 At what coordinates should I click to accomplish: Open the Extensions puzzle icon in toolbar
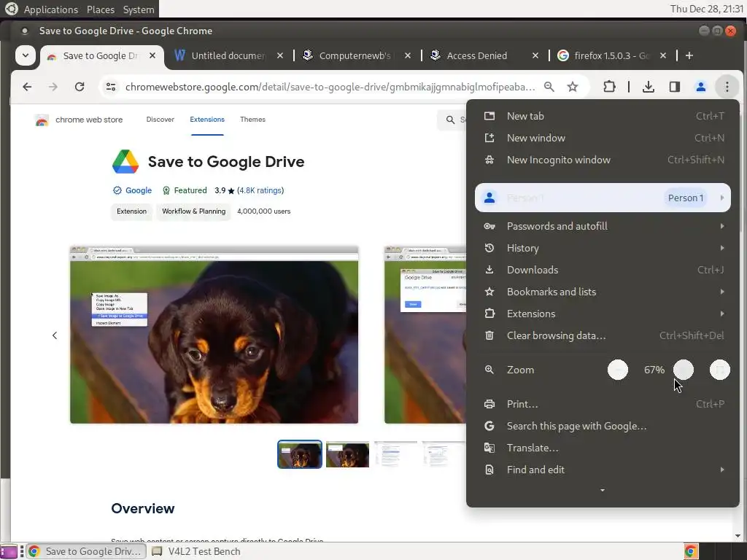click(609, 87)
